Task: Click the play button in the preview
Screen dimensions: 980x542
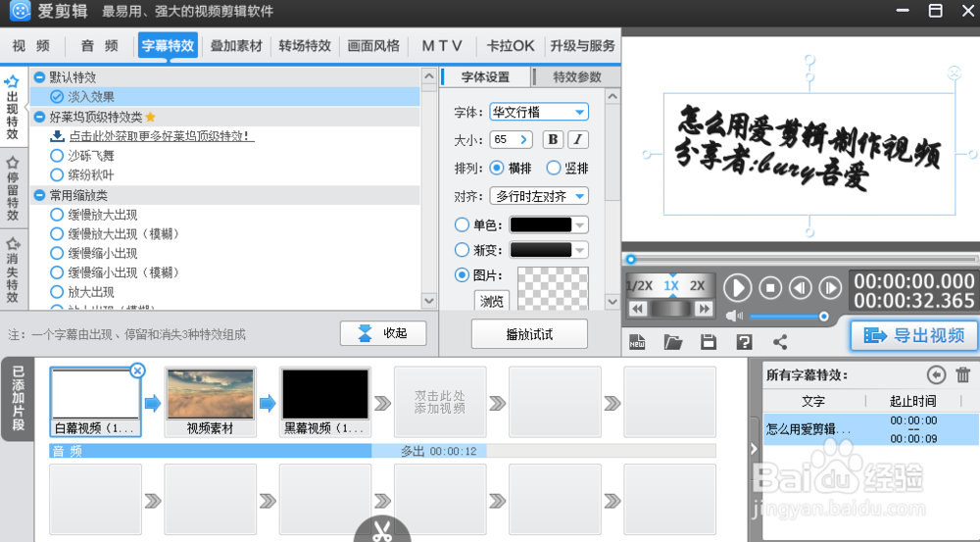Action: tap(738, 288)
